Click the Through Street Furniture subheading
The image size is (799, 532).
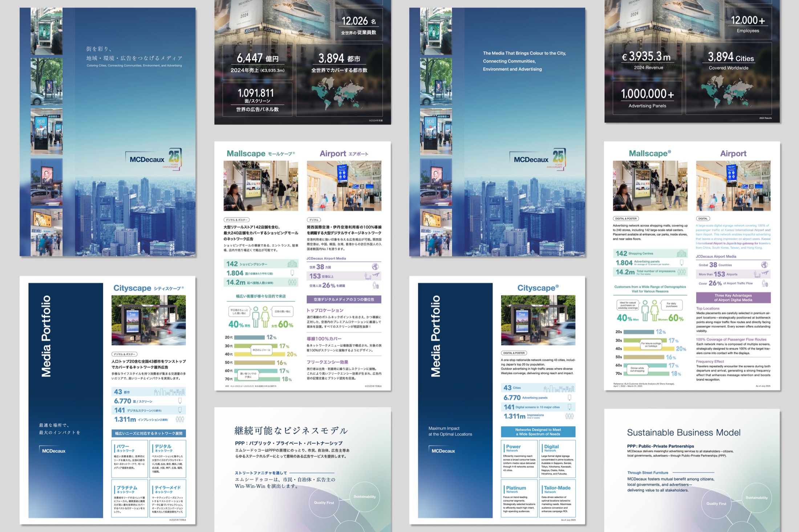[648, 473]
